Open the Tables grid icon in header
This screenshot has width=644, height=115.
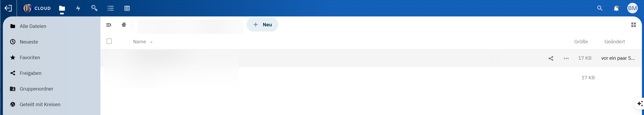click(127, 8)
